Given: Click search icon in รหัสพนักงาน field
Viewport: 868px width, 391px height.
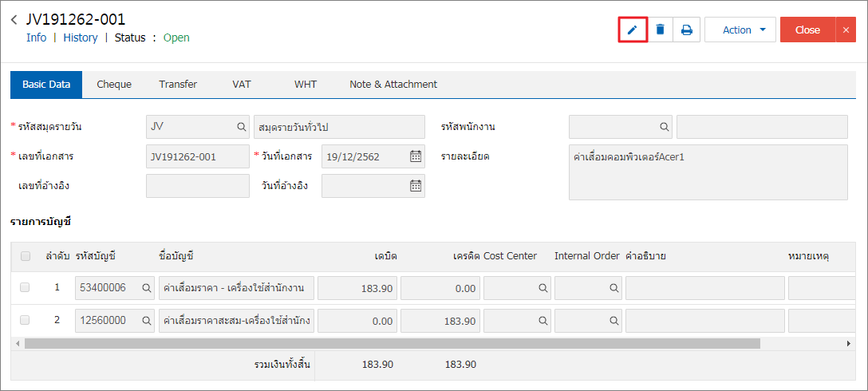Looking at the screenshot, I should tap(665, 127).
